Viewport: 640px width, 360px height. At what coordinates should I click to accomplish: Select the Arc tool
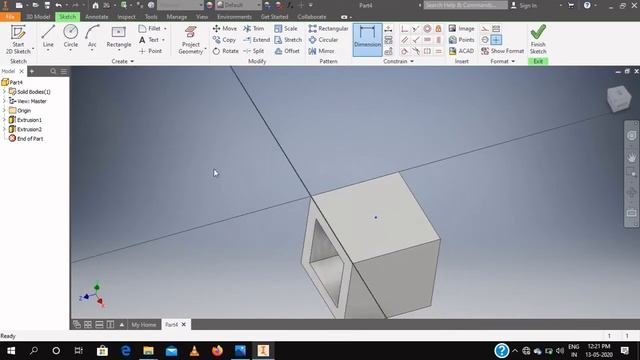click(x=92, y=36)
